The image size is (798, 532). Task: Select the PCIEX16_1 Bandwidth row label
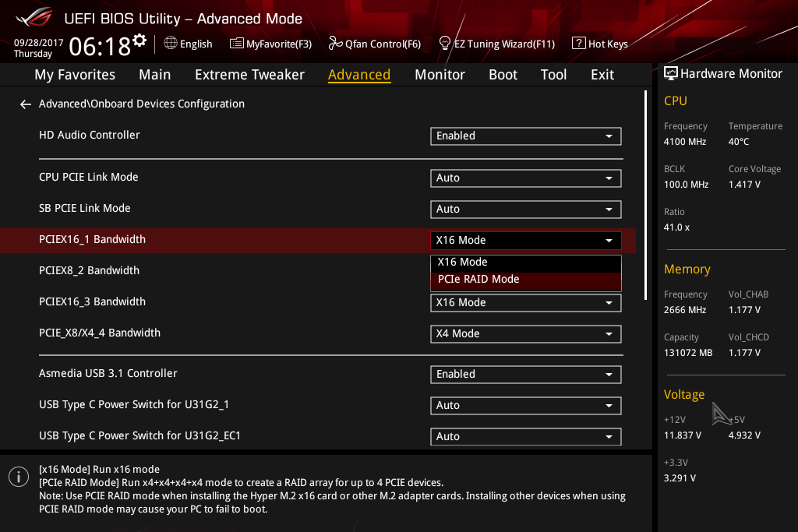tap(92, 240)
